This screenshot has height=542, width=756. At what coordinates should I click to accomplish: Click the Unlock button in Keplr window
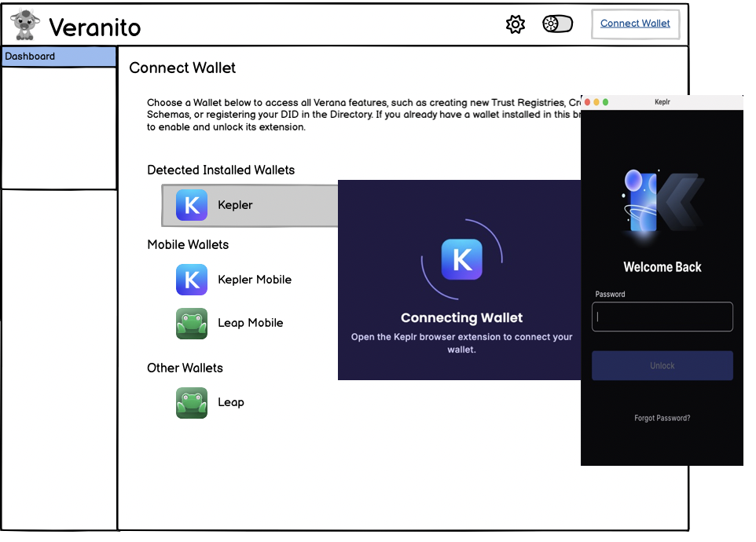[662, 366]
